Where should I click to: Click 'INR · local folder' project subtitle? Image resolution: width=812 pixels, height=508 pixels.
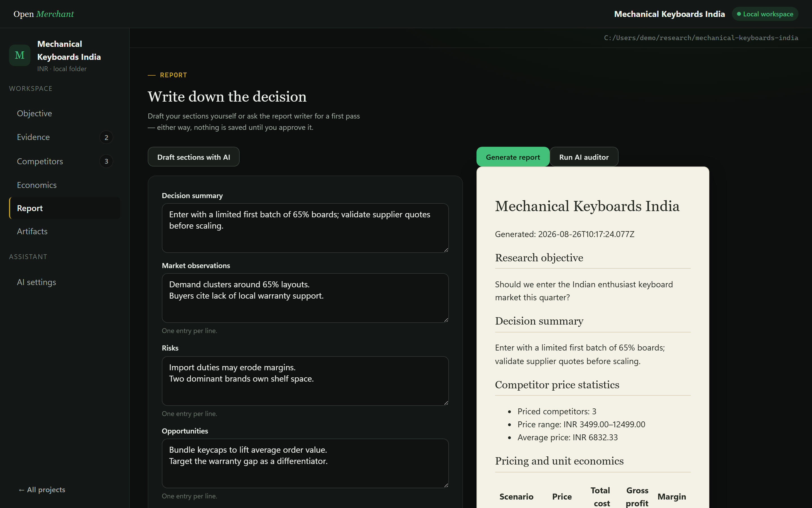tap(62, 69)
